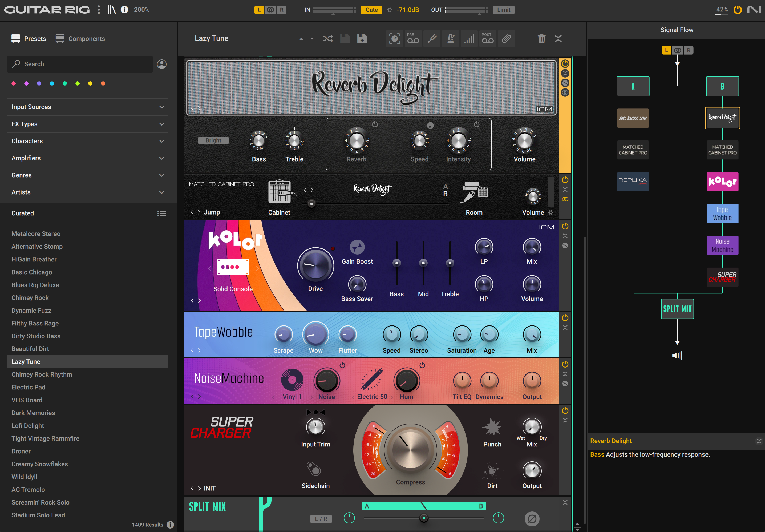Toggle NoiseMachine module power
Viewport: 765px width, 532px height.
[x=565, y=364]
